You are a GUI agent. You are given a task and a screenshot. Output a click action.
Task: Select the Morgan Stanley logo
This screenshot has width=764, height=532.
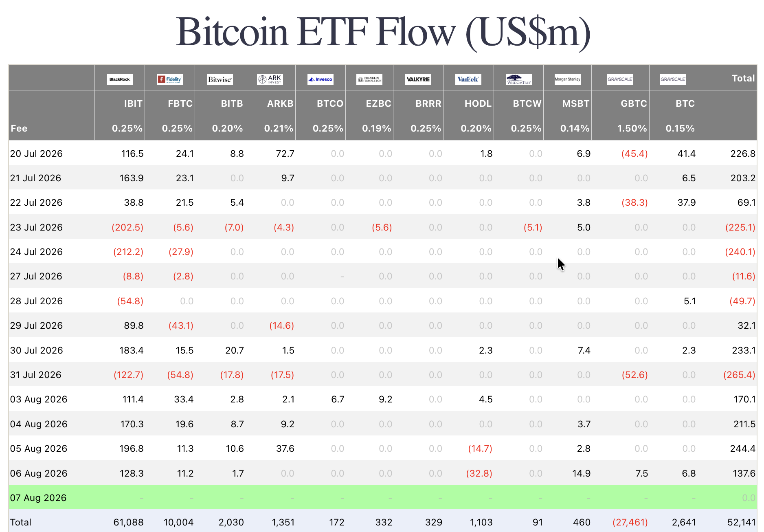pyautogui.click(x=568, y=79)
